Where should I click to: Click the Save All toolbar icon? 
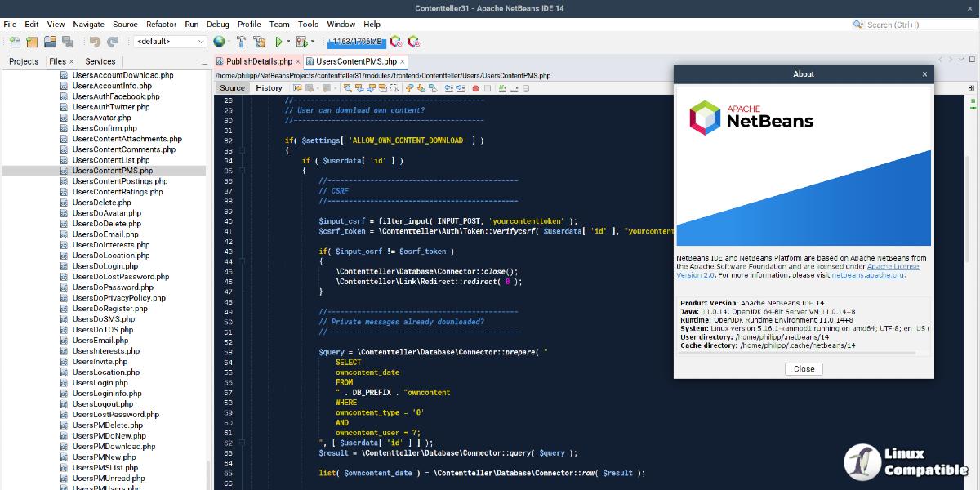click(68, 42)
